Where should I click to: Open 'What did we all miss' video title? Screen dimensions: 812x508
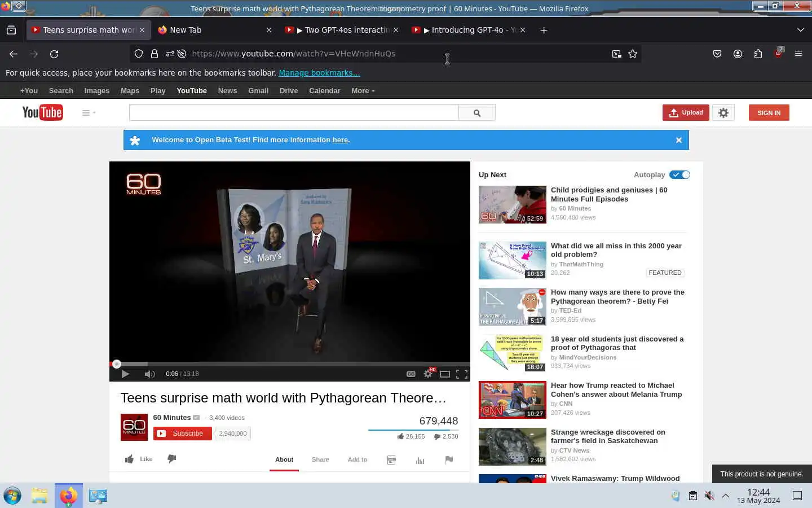tap(616, 250)
